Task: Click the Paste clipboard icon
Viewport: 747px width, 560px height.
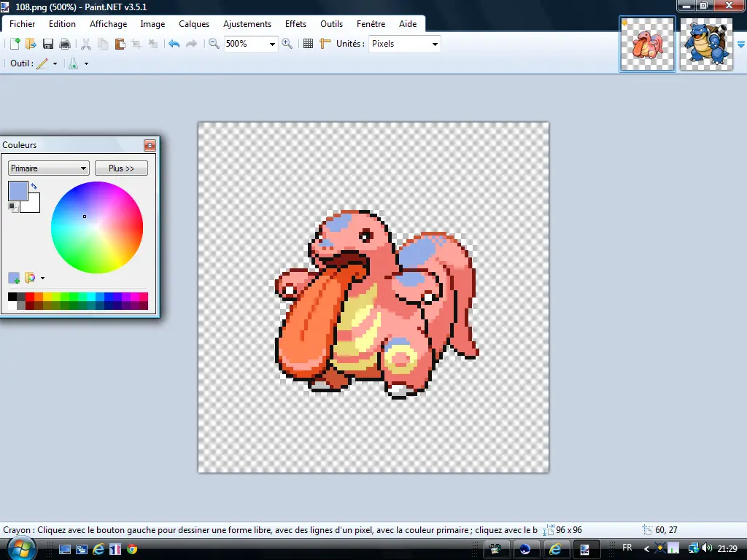Action: [120, 44]
